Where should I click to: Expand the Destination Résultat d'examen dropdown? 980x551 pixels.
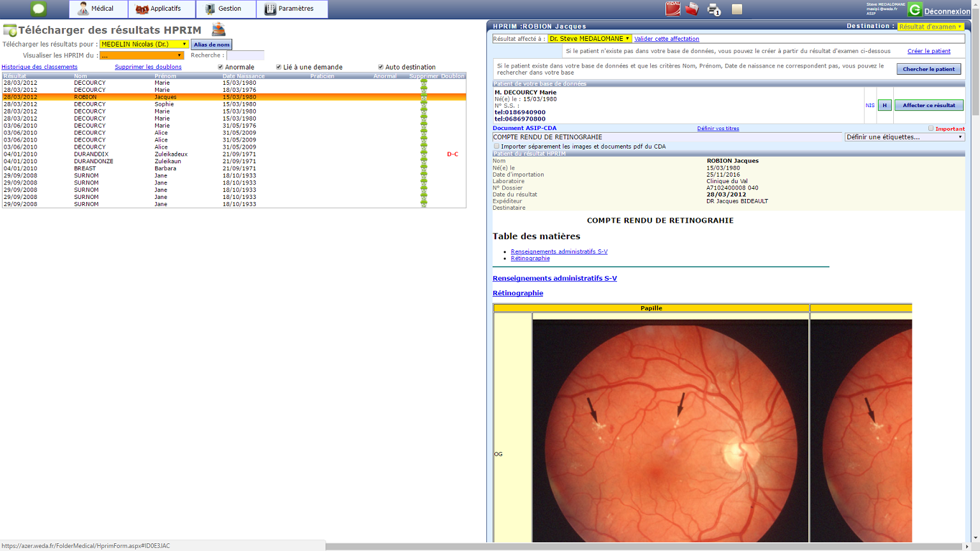coord(930,27)
